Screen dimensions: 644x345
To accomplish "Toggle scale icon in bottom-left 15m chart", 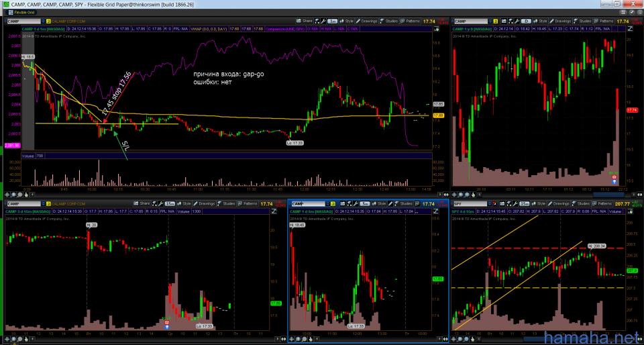I will tap(274, 211).
